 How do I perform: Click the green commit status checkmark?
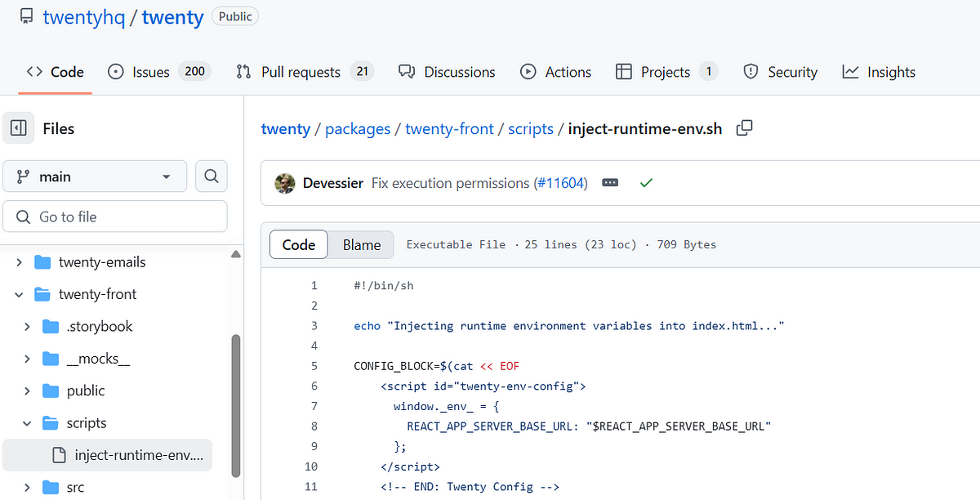pos(646,183)
